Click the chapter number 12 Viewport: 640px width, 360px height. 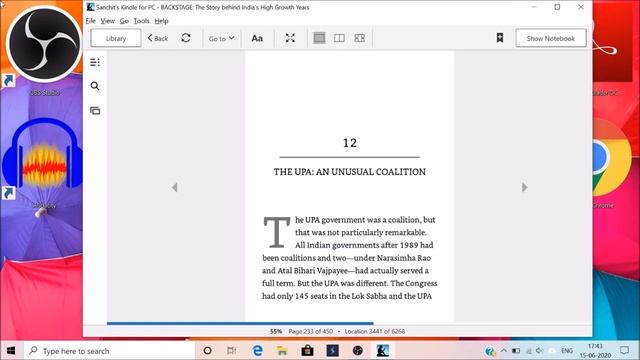coord(350,143)
